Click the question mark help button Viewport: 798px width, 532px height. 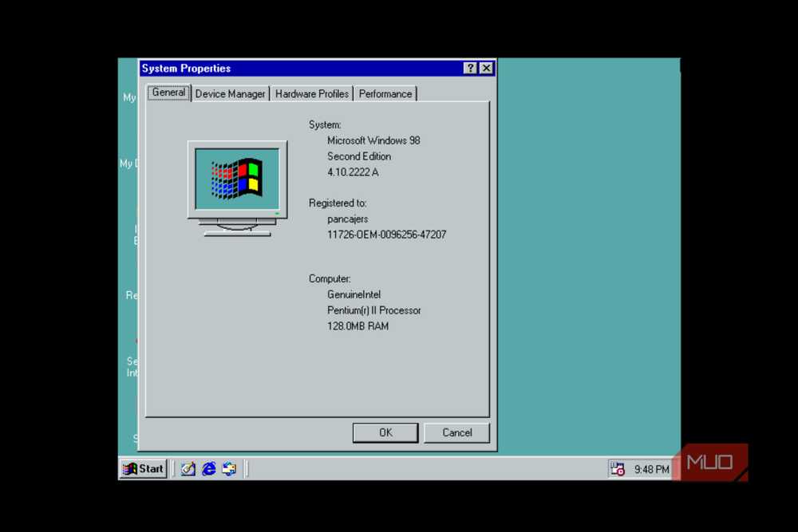pos(470,68)
